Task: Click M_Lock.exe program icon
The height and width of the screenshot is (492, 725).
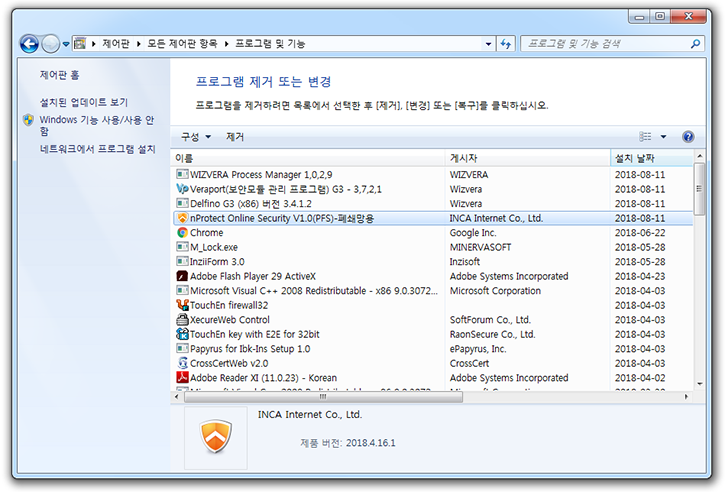Action: 182,247
